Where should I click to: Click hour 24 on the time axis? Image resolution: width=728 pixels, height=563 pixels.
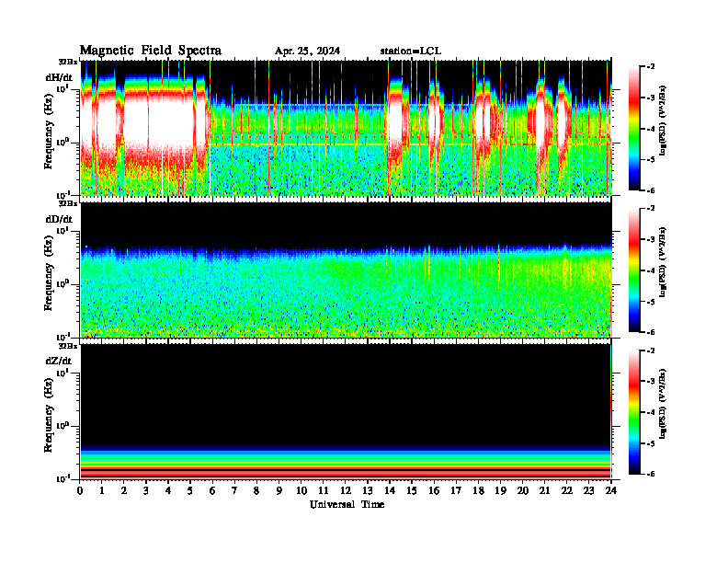click(x=611, y=490)
